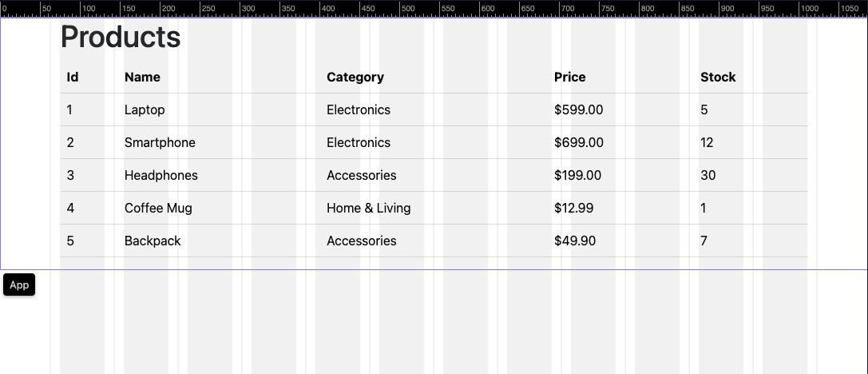The width and height of the screenshot is (868, 374).
Task: Click the $699.00 price cell
Action: (579, 143)
